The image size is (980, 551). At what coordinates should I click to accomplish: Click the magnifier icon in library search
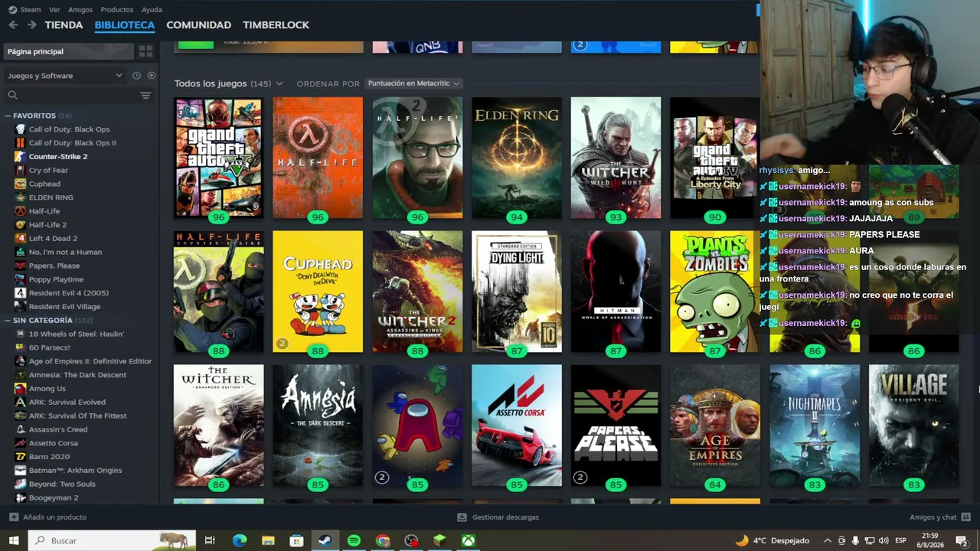pos(12,96)
